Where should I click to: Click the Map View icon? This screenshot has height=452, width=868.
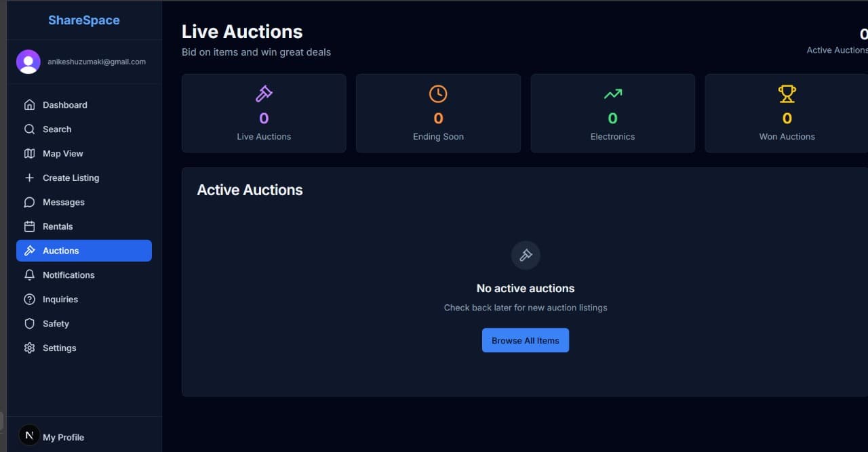[29, 154]
